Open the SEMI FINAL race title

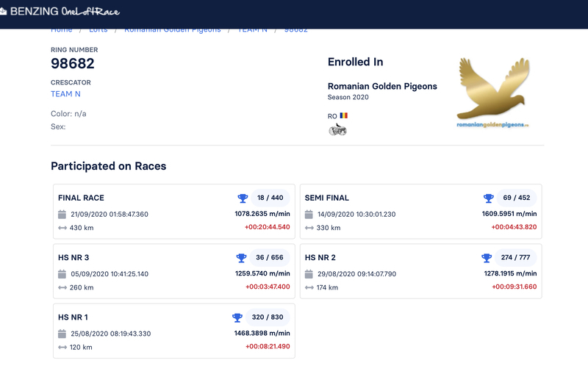pos(326,198)
